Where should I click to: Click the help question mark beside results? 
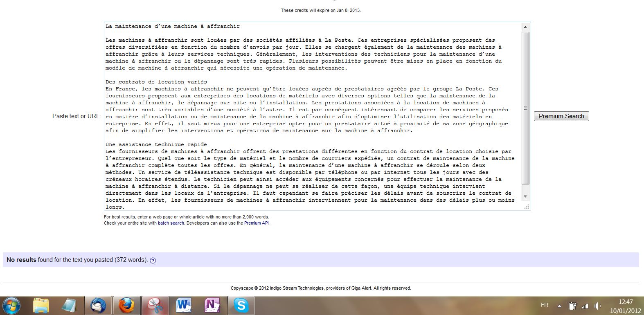pos(153,260)
